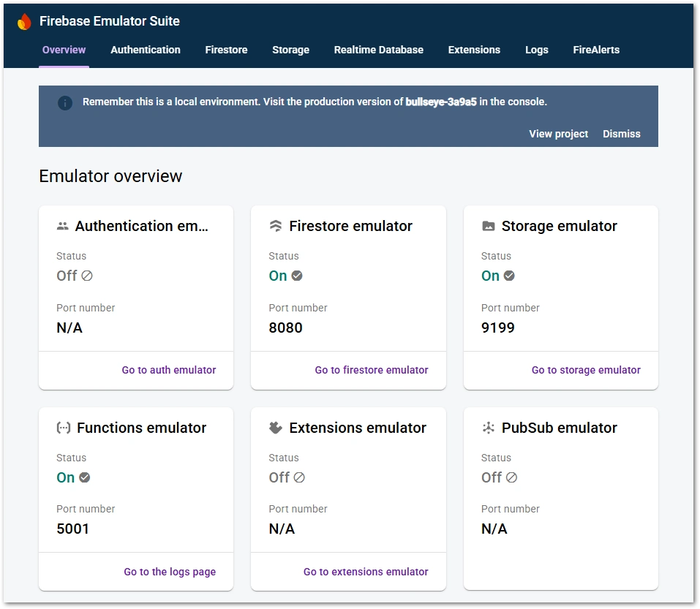The image size is (700, 609).
Task: Click the Functions emulator card title
Action: click(x=141, y=428)
